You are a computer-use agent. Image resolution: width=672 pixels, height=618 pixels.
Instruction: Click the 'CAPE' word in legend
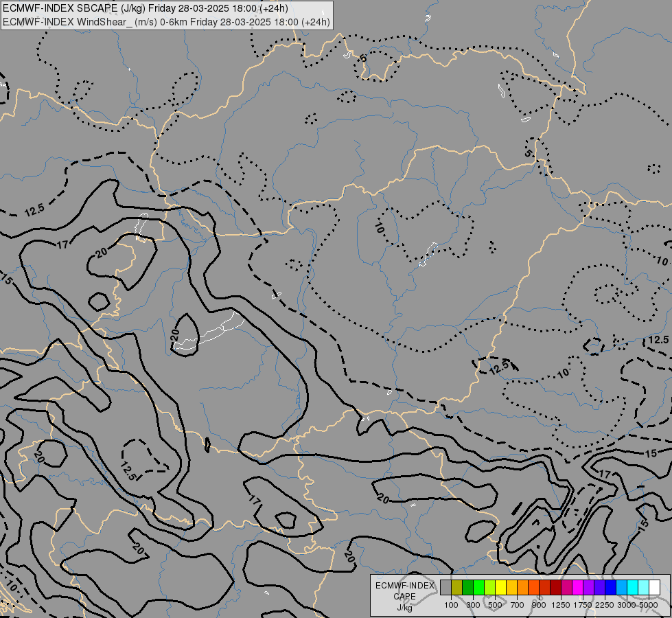coord(404,597)
